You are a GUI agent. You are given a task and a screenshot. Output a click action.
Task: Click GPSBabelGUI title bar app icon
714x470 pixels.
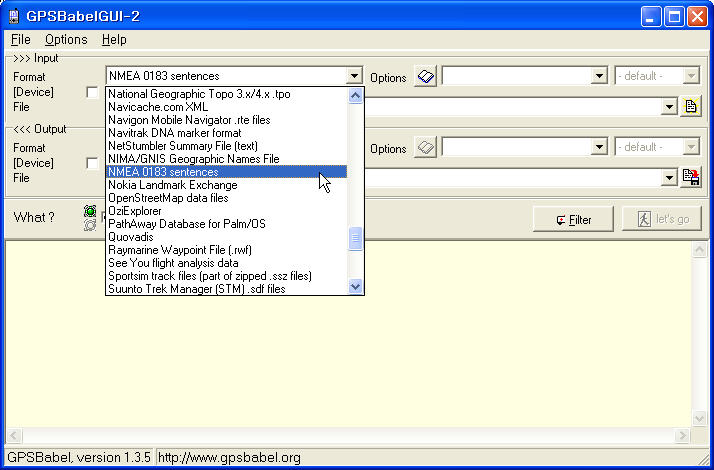point(14,16)
